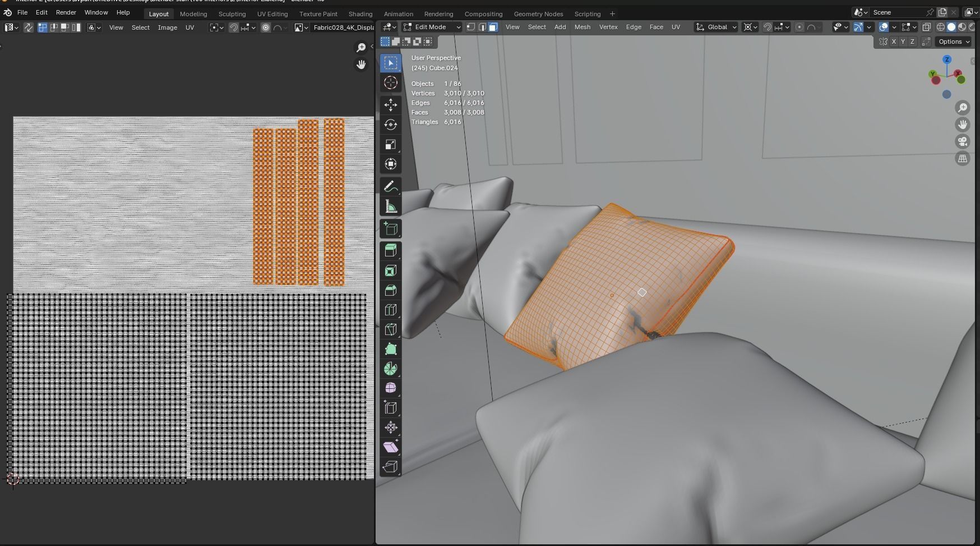Pick the Rip Region tool
Screen dimensions: 980x546
[x=391, y=467]
